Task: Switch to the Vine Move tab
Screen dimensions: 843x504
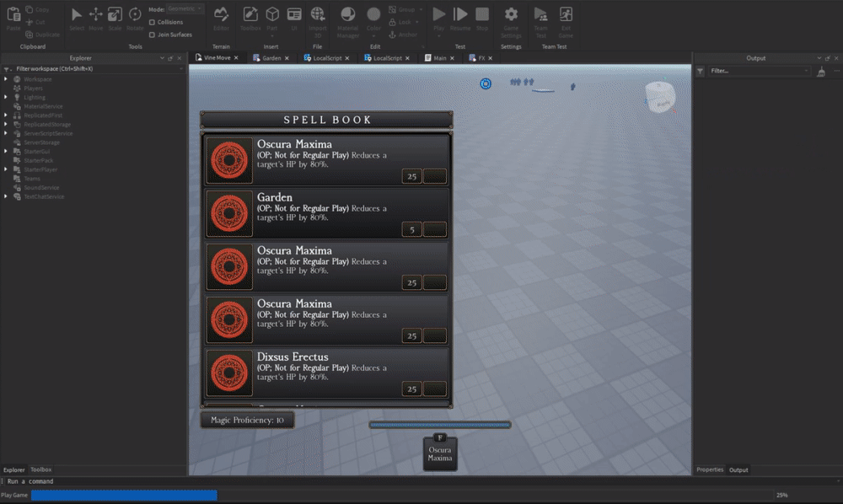Action: (x=217, y=57)
